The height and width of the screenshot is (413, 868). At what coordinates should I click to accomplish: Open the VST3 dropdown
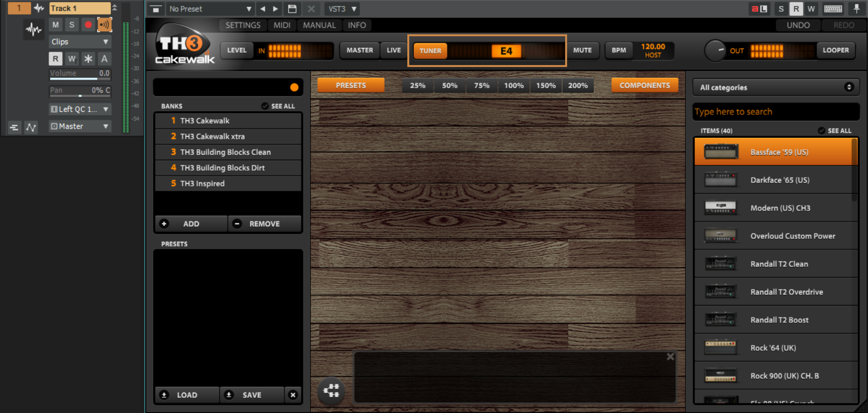pyautogui.click(x=342, y=9)
